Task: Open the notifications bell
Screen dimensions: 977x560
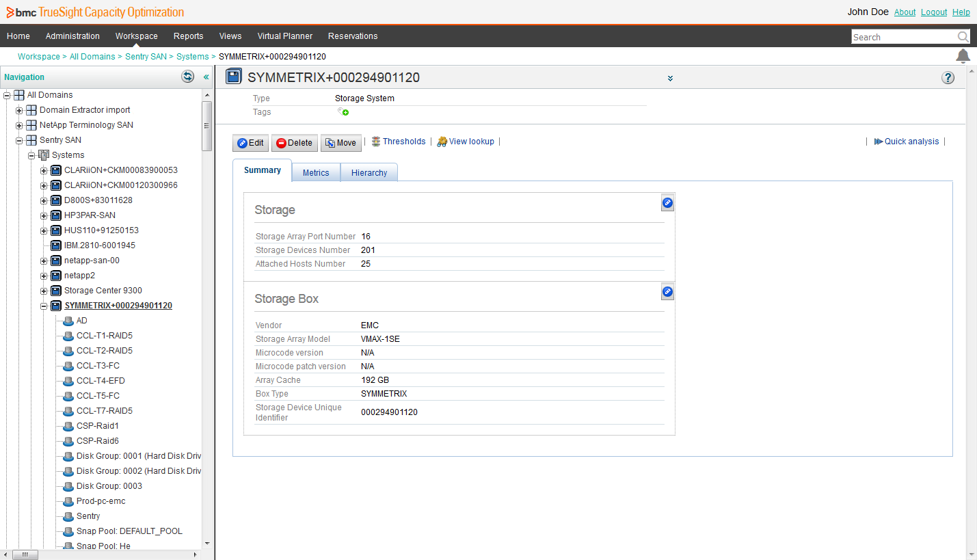Action: click(x=963, y=56)
